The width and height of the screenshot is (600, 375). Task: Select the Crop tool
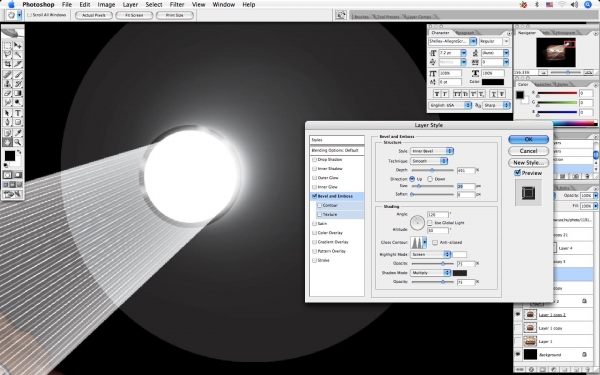coord(7,64)
